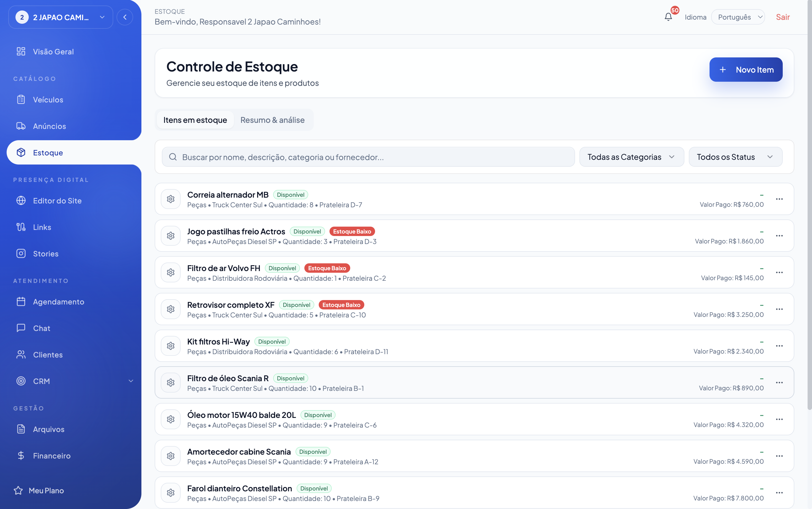
Task: Click Estoque Baixo badge on Filtro de ar Volvo FH
Action: click(x=327, y=268)
